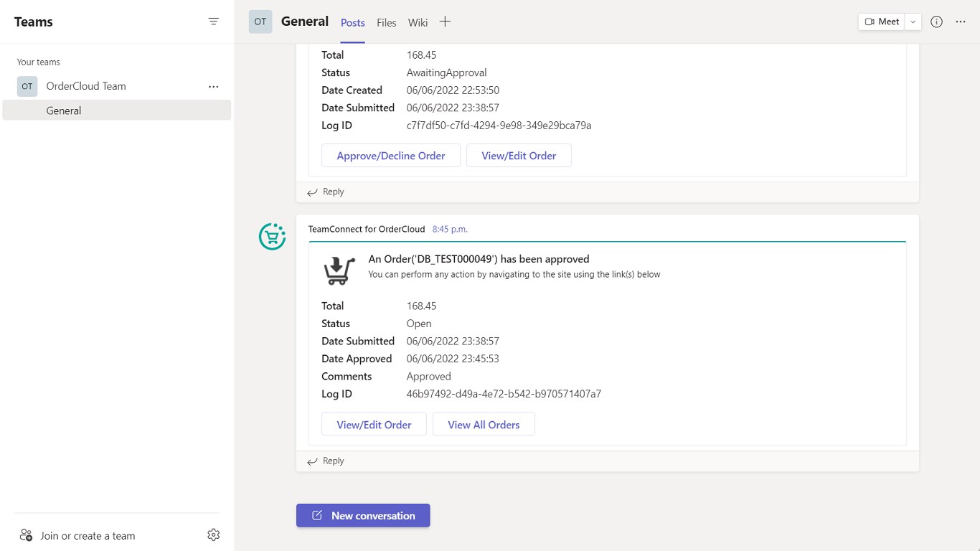Image resolution: width=980 pixels, height=551 pixels.
Task: Start a New conversation
Action: [x=363, y=515]
